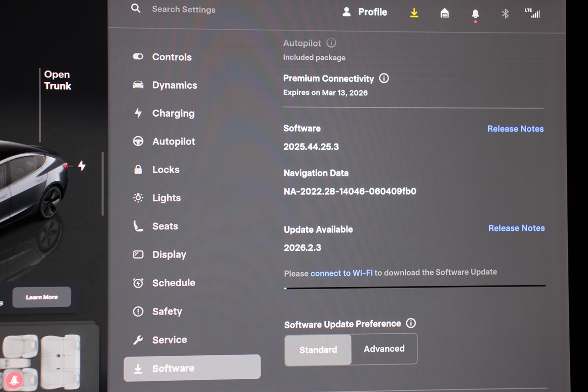This screenshot has height=392, width=588.
Task: Open the garage HomeLink icon
Action: pos(444,13)
